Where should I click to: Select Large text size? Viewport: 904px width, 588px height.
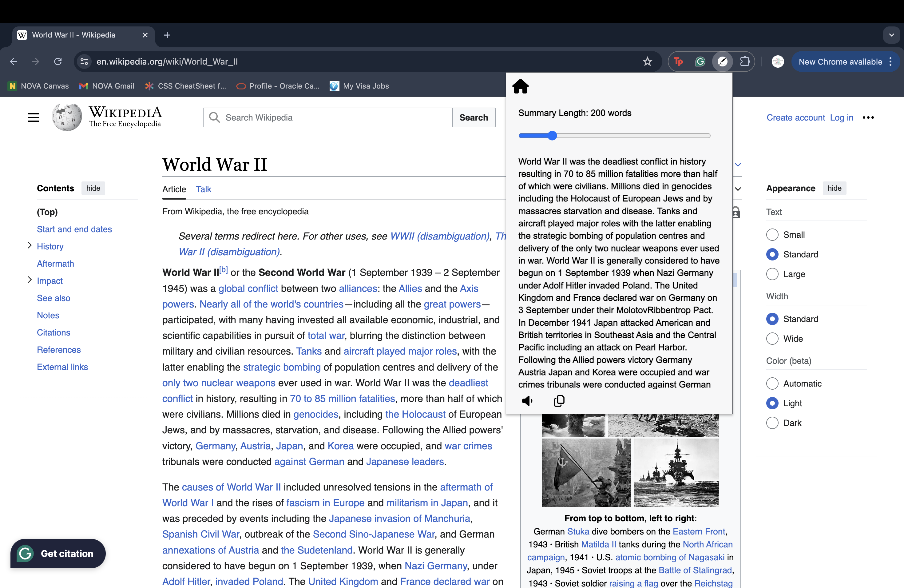pos(772,274)
